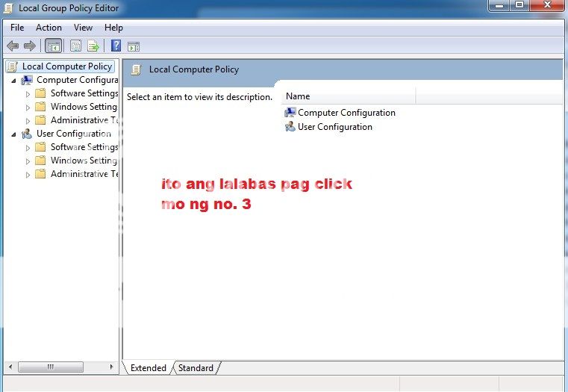Click the Export List toolbar icon
Viewport: 568px width, 392px height.
coord(93,46)
